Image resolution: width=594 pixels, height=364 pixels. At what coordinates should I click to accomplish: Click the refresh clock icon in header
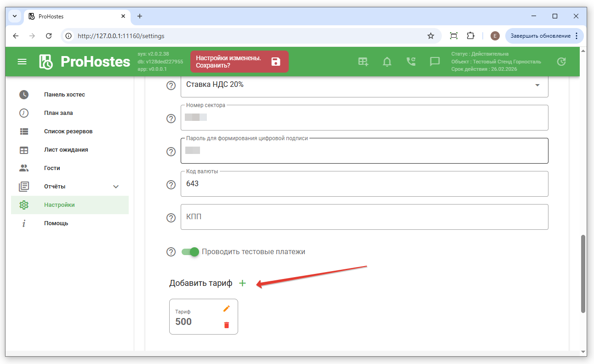pyautogui.click(x=561, y=62)
